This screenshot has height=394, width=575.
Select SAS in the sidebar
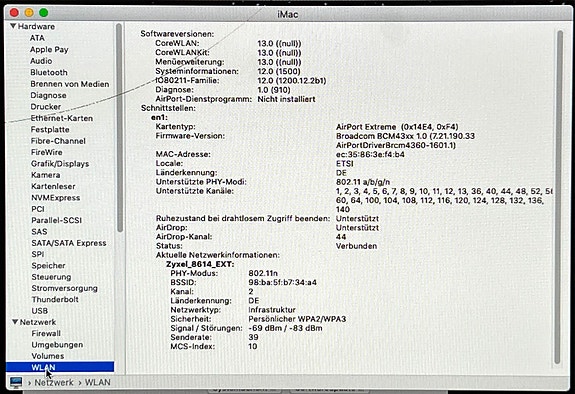click(x=39, y=232)
